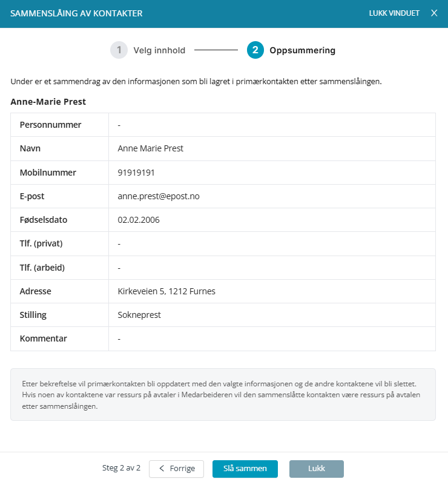
Task: Click the Personnummer row label
Action: [x=51, y=125]
